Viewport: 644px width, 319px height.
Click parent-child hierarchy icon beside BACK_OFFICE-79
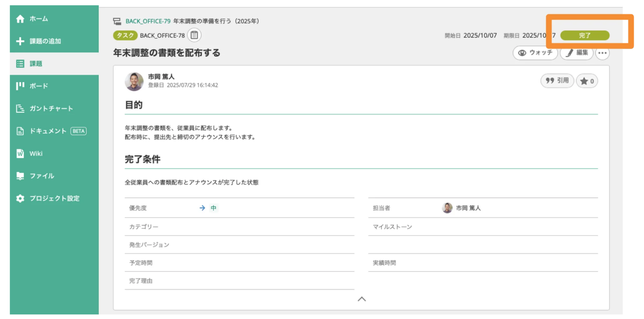117,21
